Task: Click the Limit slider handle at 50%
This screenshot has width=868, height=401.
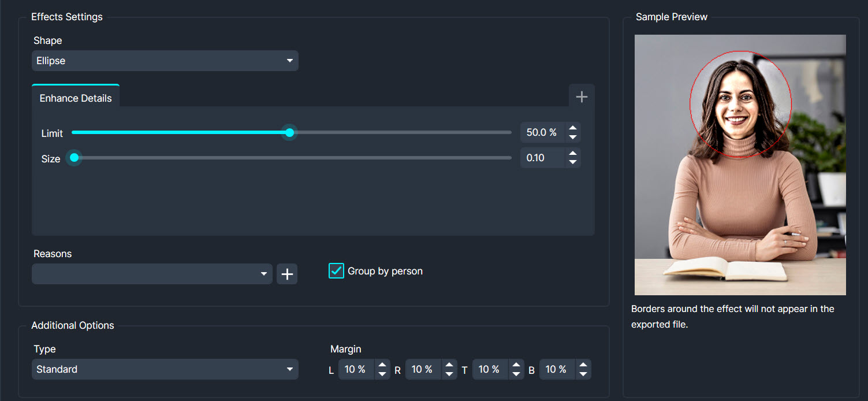Action: (289, 132)
